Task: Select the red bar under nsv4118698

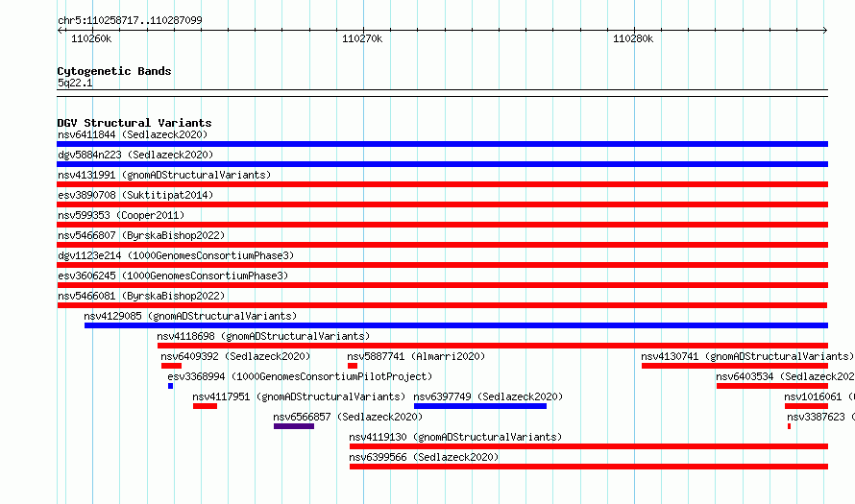Action: (x=493, y=346)
